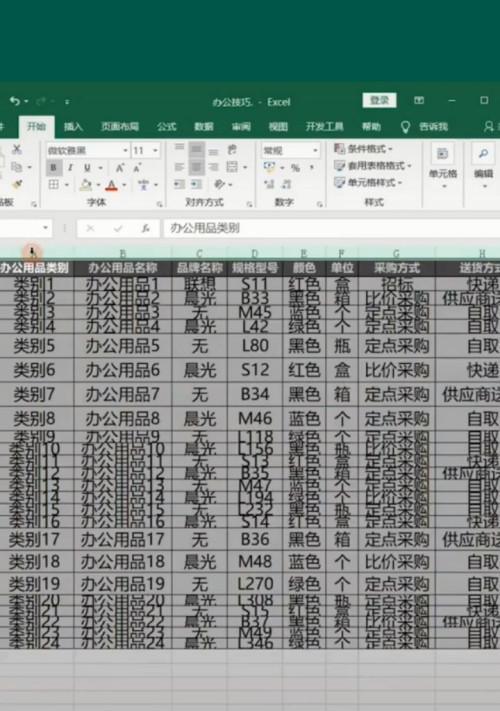The width and height of the screenshot is (500, 711).
Task: Click the Increase Indent icon
Action: tap(196, 184)
